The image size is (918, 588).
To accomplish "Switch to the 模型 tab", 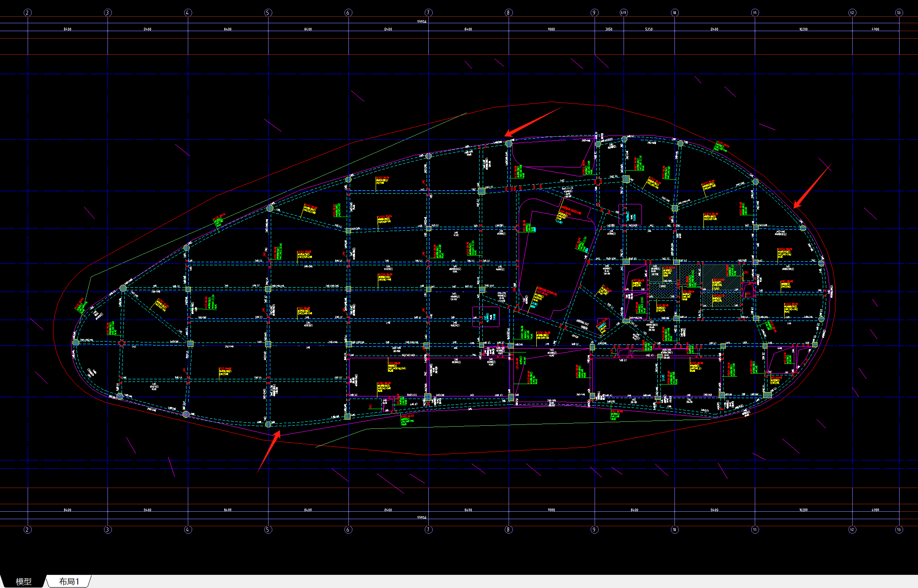I will tap(23, 581).
